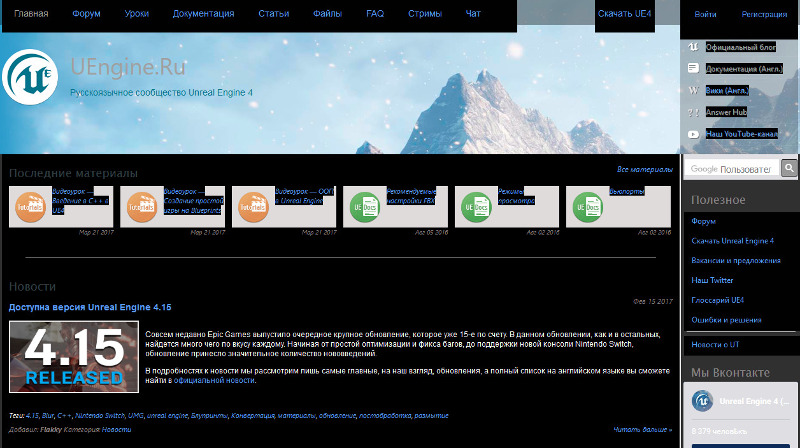Viewport: 800px width, 448px height.
Task: Open Документация in the top menu
Action: pos(204,14)
